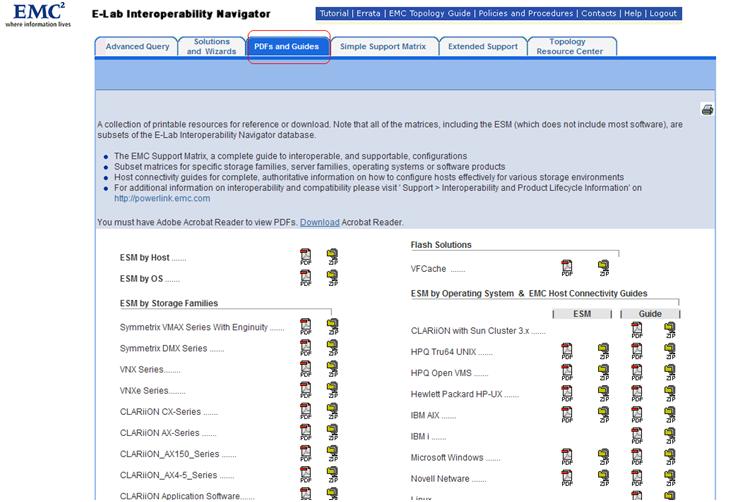Image resolution: width=740 pixels, height=502 pixels.
Task: Open the VNXe Series PDF icon
Action: click(306, 390)
